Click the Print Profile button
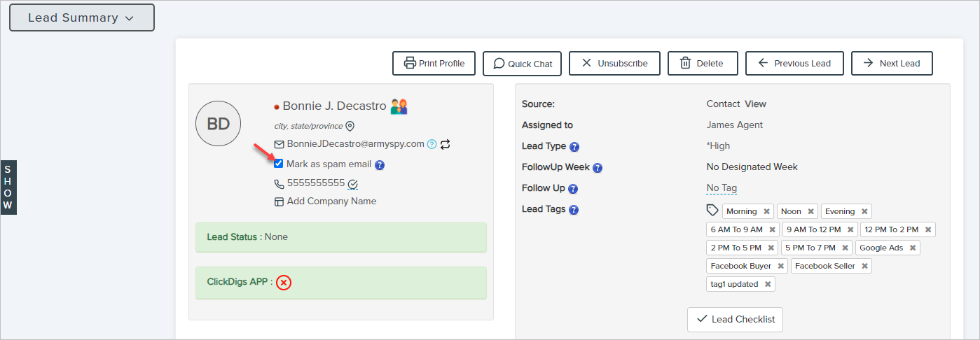980x340 pixels. (x=434, y=64)
